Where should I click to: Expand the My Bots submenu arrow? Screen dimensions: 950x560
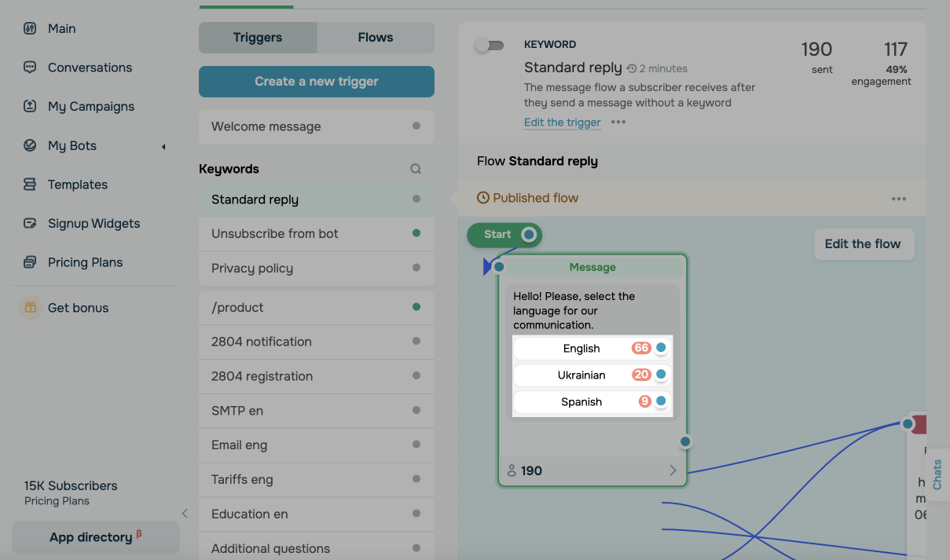[163, 146]
